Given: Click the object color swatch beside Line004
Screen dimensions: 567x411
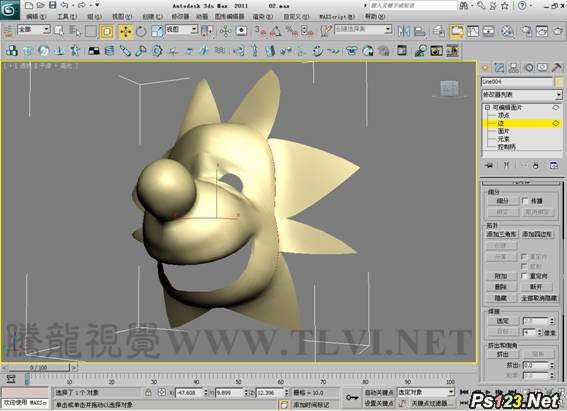Looking at the screenshot, I should click(x=559, y=82).
